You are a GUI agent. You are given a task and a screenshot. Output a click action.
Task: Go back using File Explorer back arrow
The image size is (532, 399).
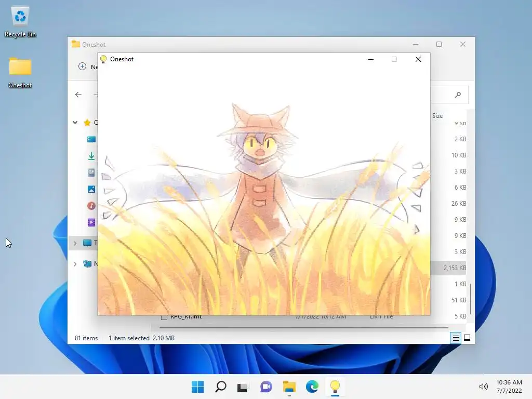[x=78, y=95]
